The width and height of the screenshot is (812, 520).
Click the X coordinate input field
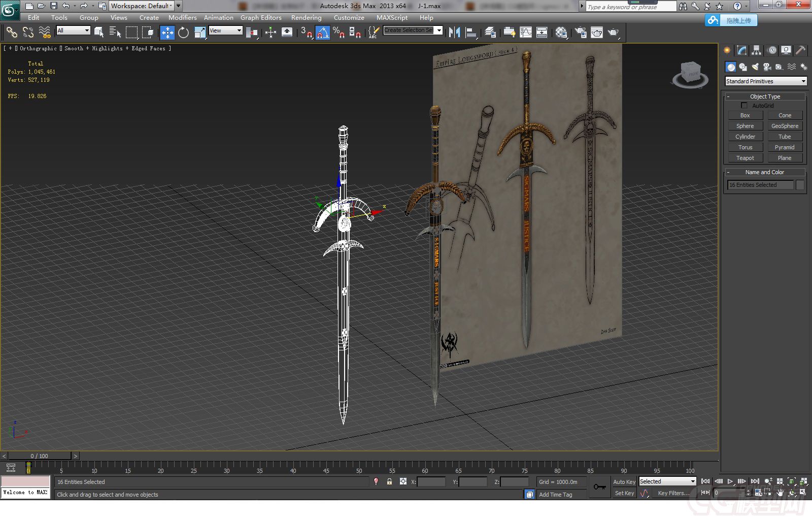(432, 482)
